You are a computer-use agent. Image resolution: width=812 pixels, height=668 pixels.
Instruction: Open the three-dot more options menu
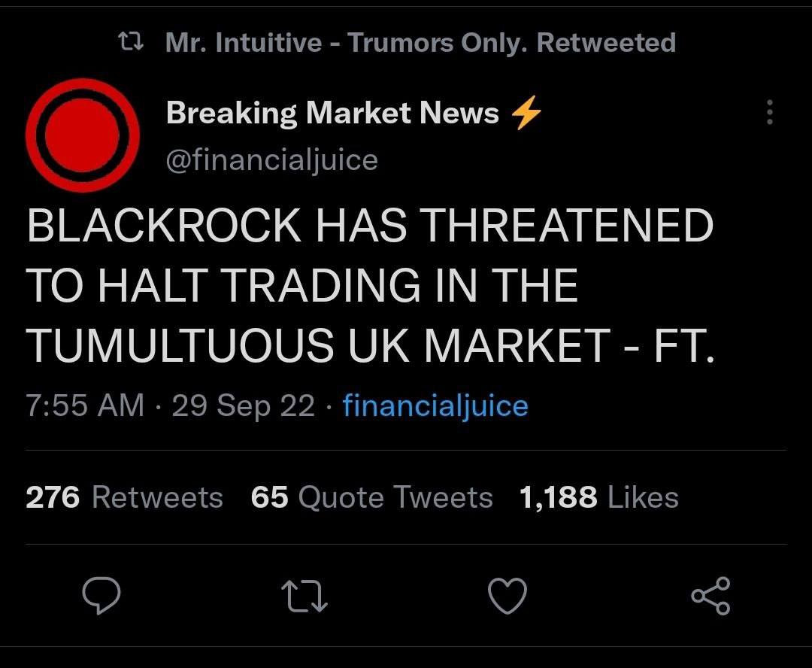(x=768, y=114)
